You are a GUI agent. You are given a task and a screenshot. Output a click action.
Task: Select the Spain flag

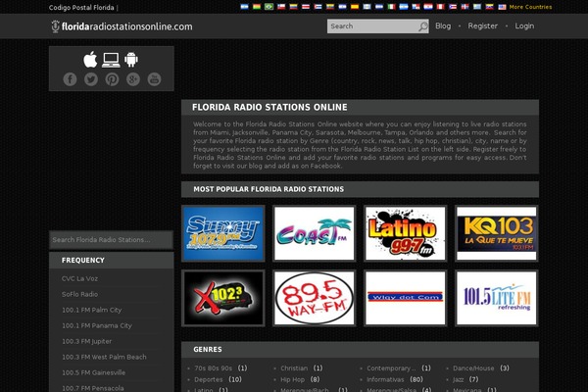pos(355,7)
